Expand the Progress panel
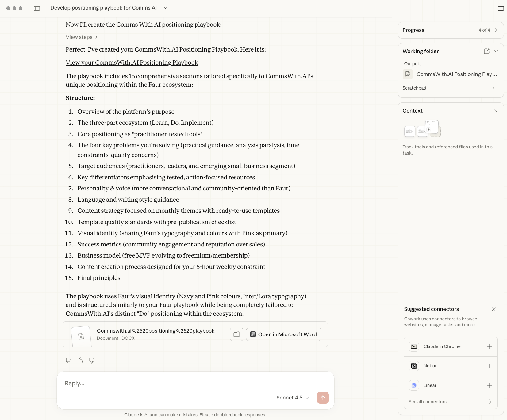This screenshot has height=420, width=507. 496,30
